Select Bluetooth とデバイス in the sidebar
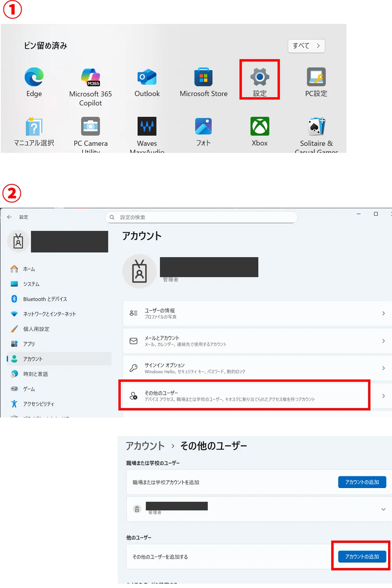The image size is (392, 588). pos(44,299)
